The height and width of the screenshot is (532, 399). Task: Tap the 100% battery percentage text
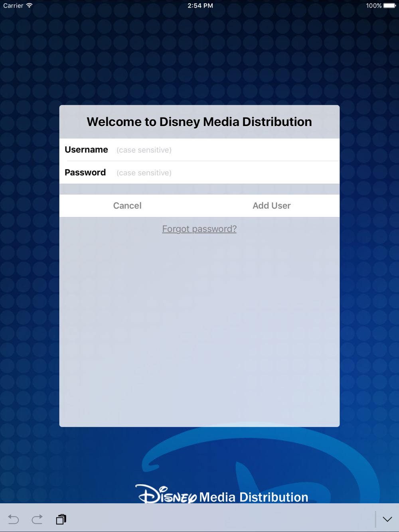(x=374, y=6)
